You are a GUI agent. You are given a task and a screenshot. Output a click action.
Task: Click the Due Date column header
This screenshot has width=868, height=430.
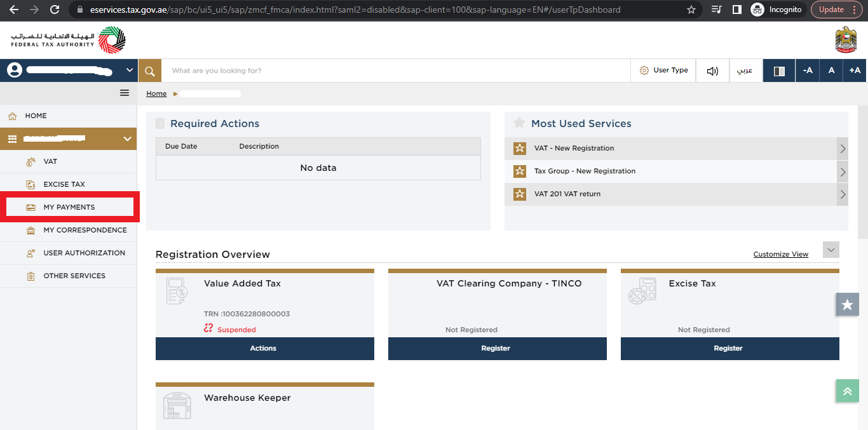coord(181,146)
